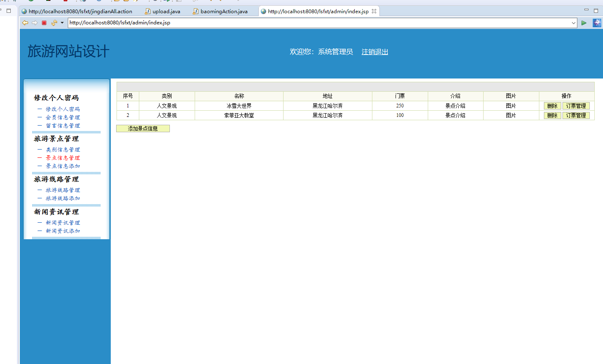This screenshot has height=364, width=603.
Task: Open 会员信息管理 in the sidebar
Action: click(x=63, y=117)
